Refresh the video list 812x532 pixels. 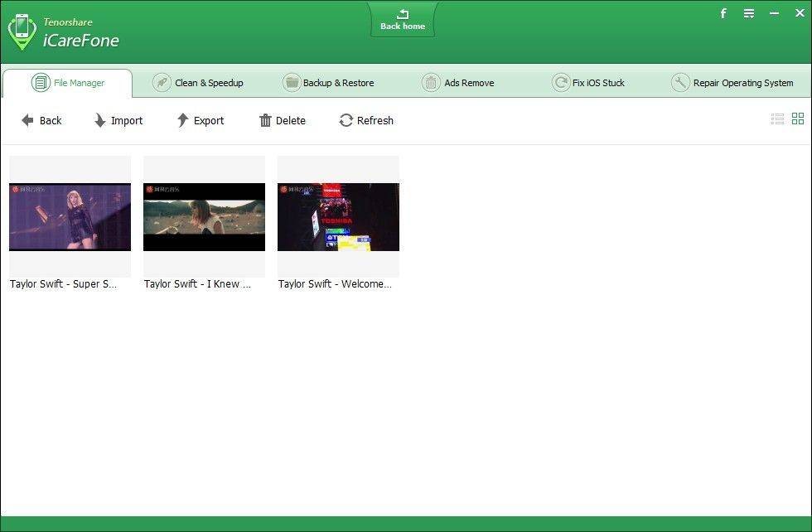[366, 121]
